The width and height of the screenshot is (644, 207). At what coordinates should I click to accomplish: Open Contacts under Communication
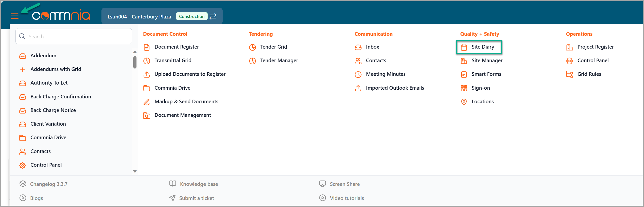(376, 61)
